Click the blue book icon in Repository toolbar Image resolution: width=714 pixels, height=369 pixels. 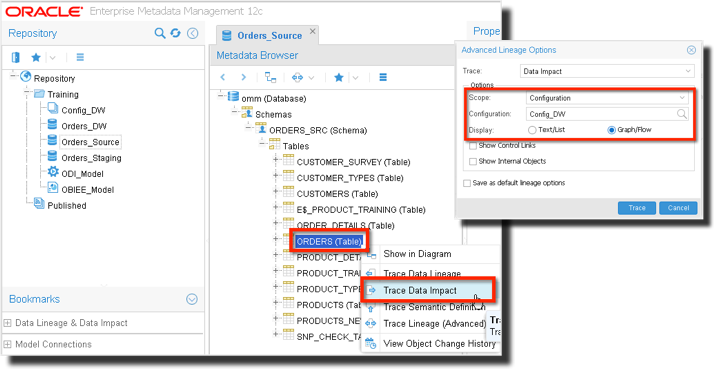click(16, 57)
